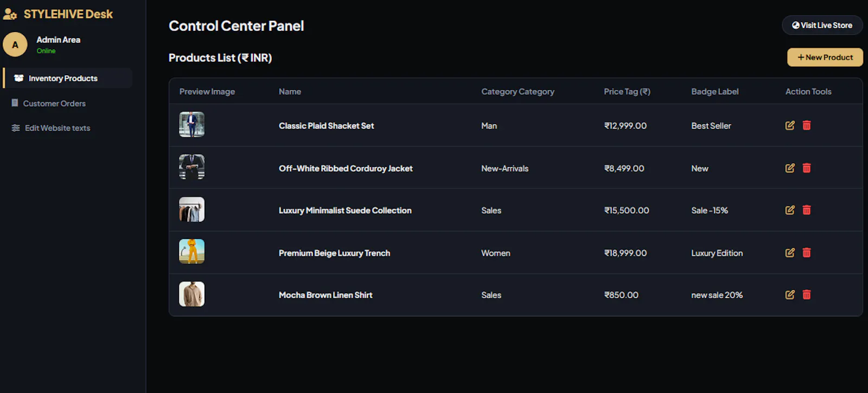Delete the Luxury Minimalist Suede Collection
The height and width of the screenshot is (393, 868).
pyautogui.click(x=807, y=210)
